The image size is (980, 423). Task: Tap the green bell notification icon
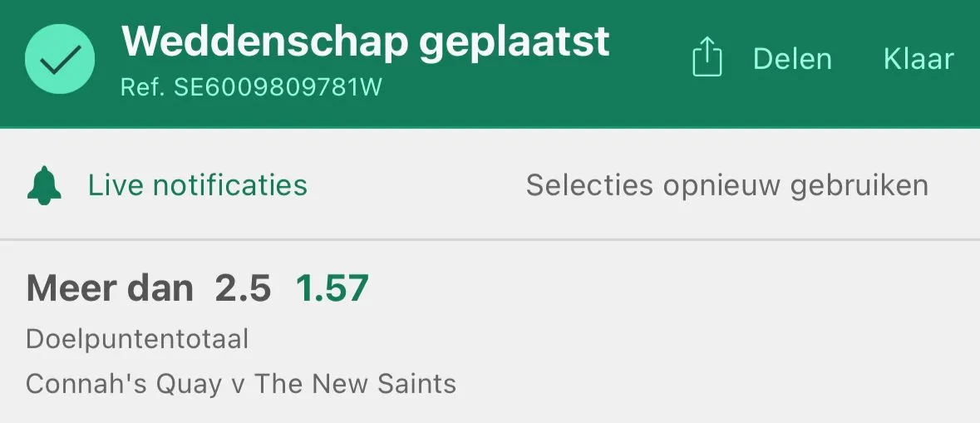(x=44, y=185)
